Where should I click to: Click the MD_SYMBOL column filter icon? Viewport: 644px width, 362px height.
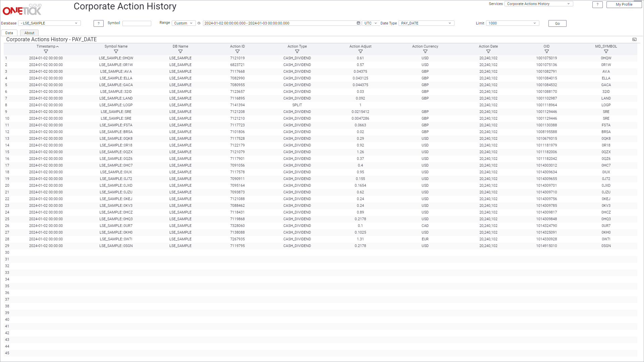point(606,52)
